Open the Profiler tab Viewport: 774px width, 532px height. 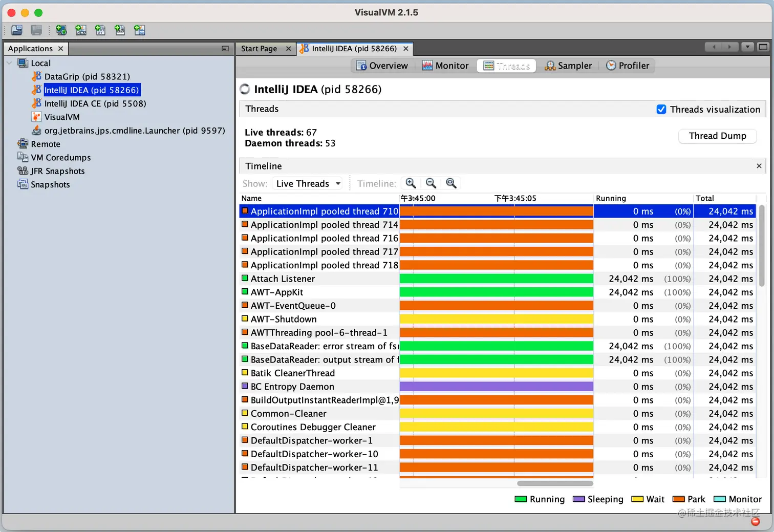click(628, 66)
